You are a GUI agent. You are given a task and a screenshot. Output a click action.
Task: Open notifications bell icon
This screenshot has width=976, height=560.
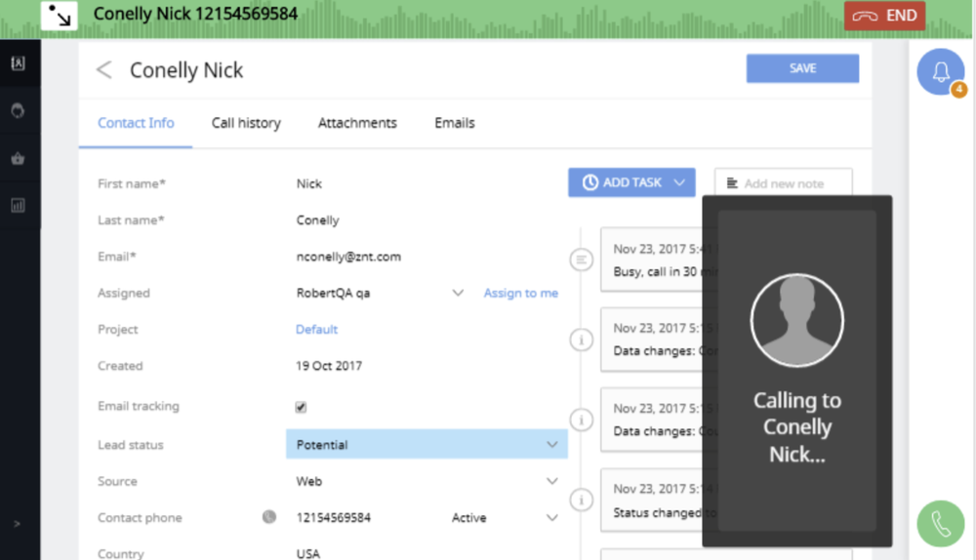[941, 72]
